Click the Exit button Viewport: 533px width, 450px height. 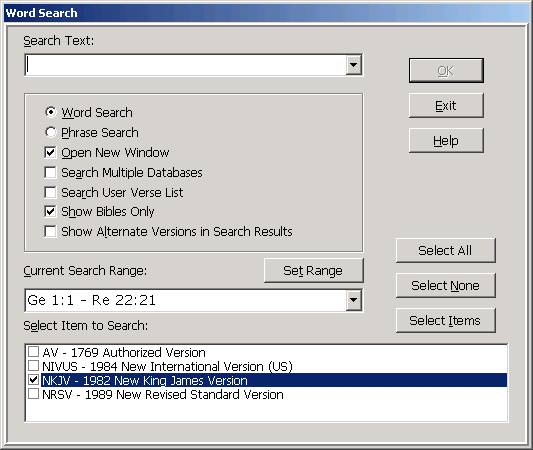(x=446, y=106)
